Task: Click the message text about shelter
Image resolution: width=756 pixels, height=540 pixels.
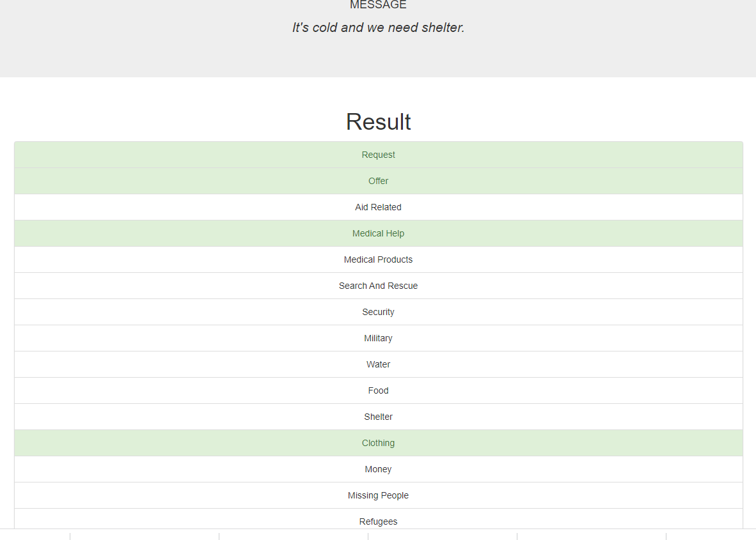Action: pos(379,27)
